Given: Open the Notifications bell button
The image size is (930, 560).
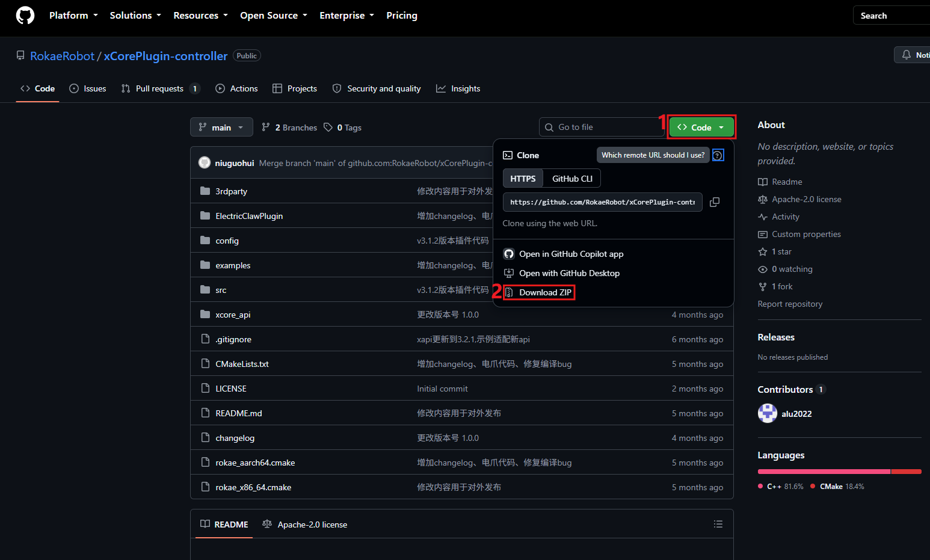Looking at the screenshot, I should pyautogui.click(x=912, y=55).
